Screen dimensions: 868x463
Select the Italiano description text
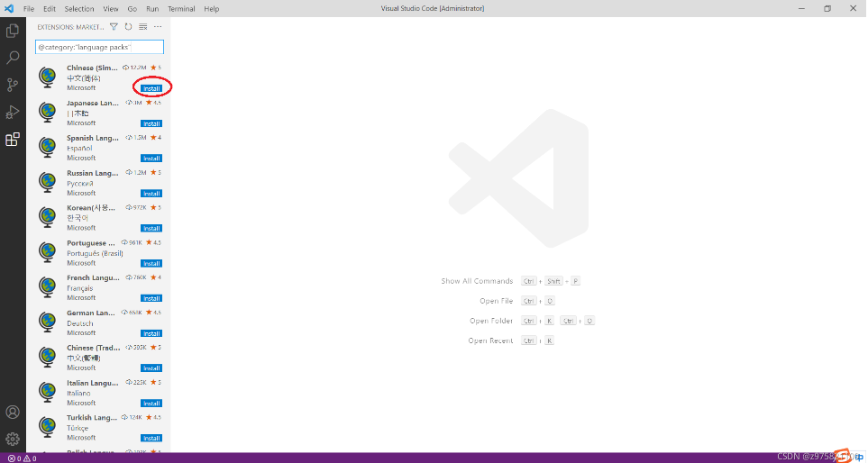coord(78,394)
